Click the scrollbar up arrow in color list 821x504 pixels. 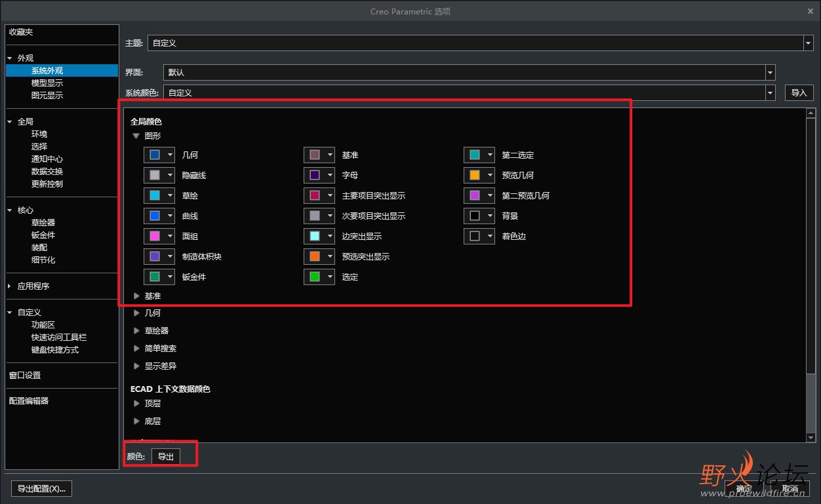(811, 113)
